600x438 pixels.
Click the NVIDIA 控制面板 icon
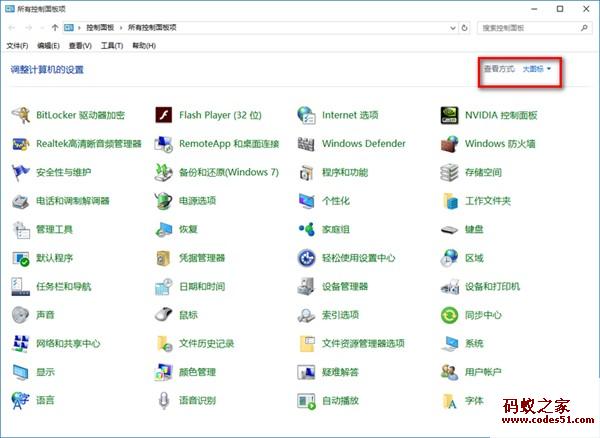click(449, 115)
